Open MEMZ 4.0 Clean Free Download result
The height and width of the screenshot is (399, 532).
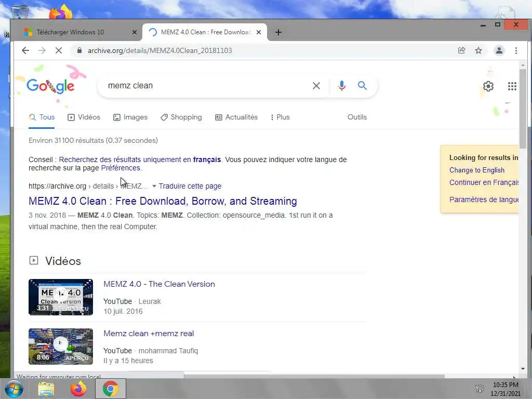tap(163, 201)
